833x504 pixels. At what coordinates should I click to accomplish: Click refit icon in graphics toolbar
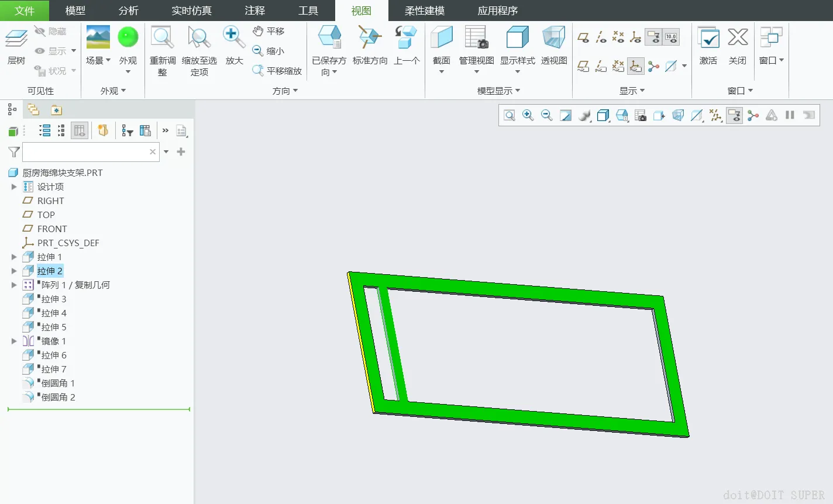point(510,115)
